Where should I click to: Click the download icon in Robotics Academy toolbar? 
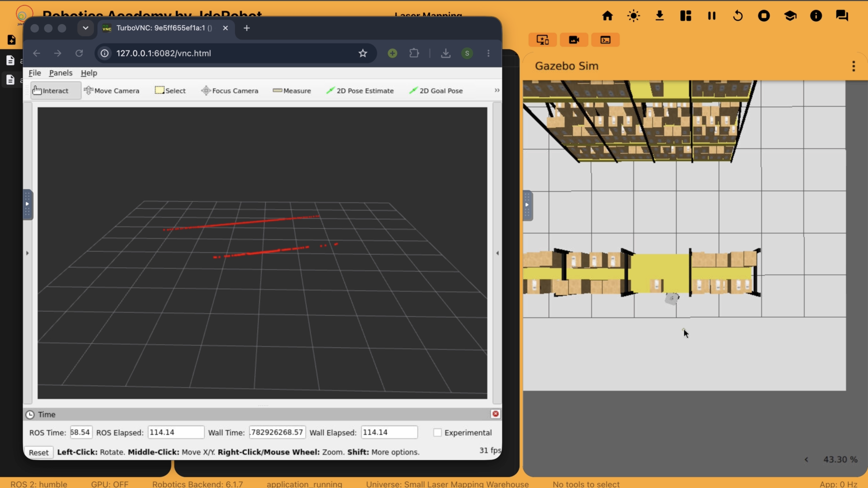point(660,16)
